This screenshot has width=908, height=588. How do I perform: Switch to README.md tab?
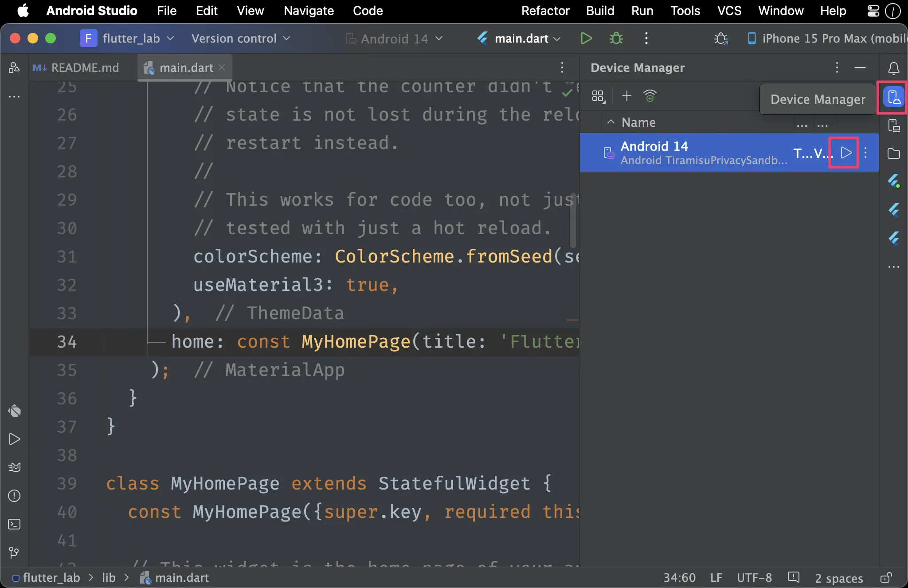click(76, 68)
